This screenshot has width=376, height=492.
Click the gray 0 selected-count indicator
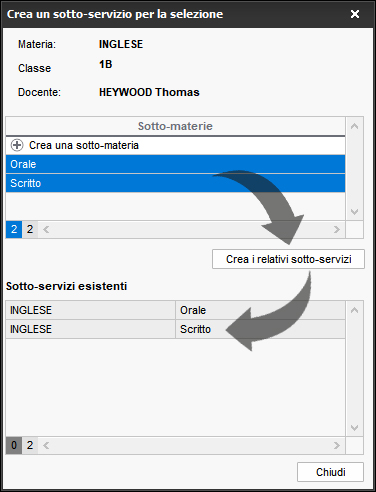click(x=14, y=445)
